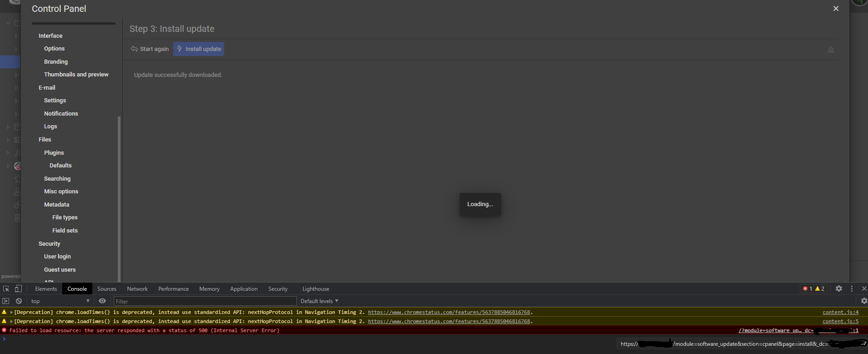Screen dimensions: 868x354
Task: Open console settings gear icon
Action: (864, 301)
